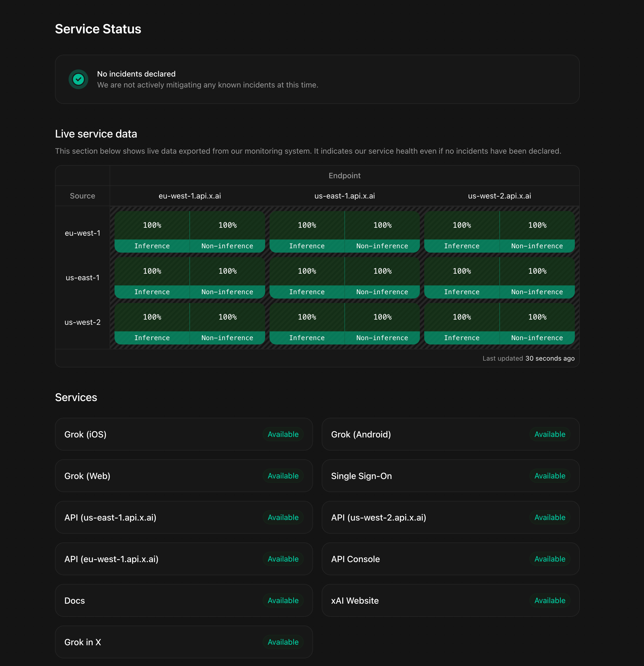Select us-east-1 to us-east-1 Inference cell

point(307,277)
